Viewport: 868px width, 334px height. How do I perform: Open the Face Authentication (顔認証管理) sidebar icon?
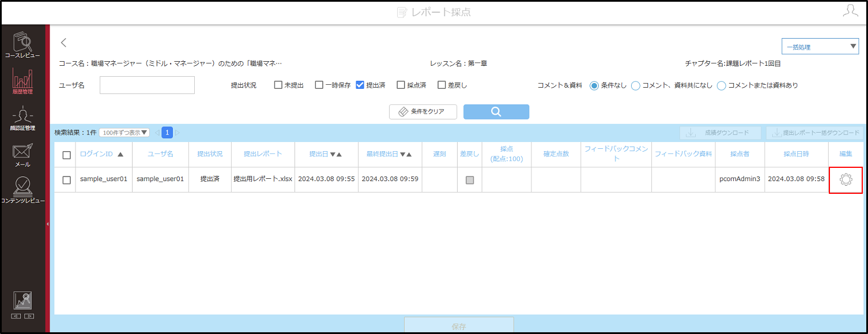tap(22, 118)
